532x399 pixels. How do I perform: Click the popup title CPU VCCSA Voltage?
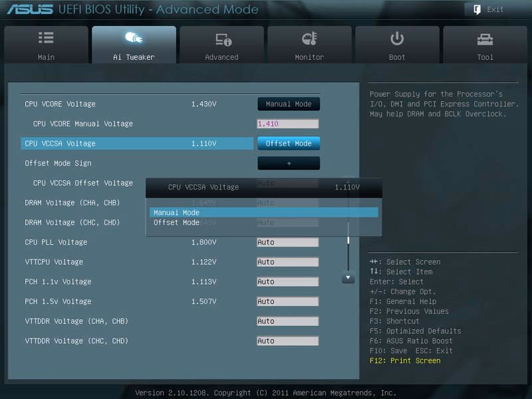(203, 188)
